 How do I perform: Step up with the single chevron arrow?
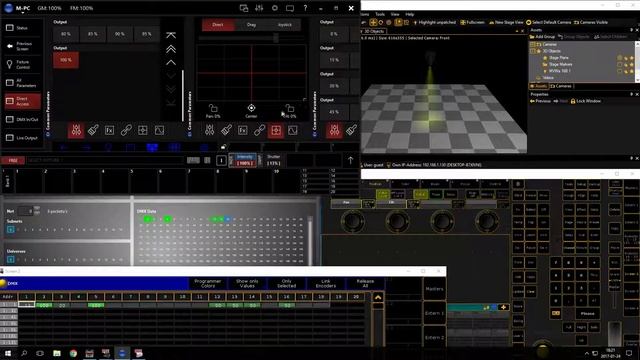tap(171, 62)
